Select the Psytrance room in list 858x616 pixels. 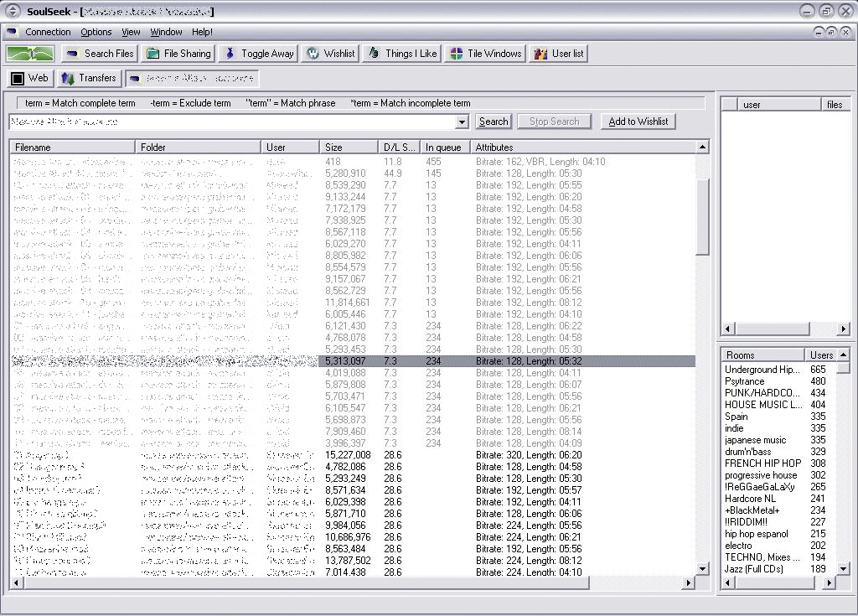click(x=744, y=381)
